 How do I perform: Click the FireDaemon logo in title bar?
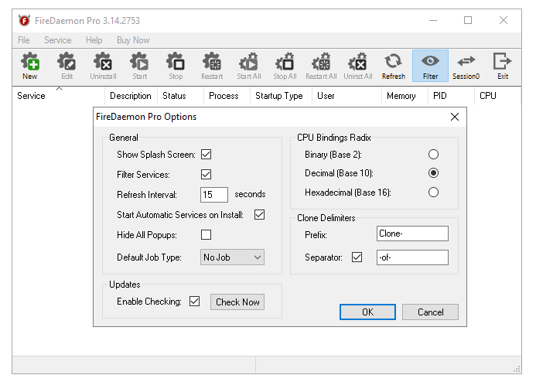pyautogui.click(x=24, y=21)
